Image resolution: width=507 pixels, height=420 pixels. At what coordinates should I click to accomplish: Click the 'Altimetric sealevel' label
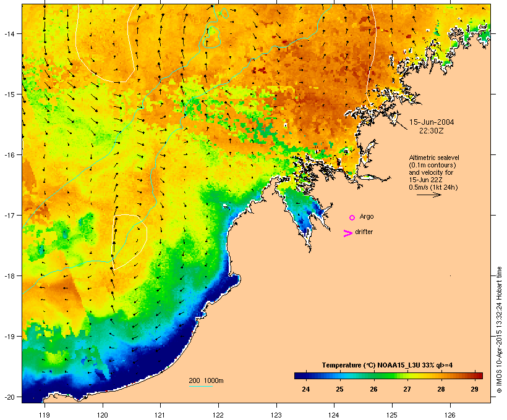pos(434,157)
